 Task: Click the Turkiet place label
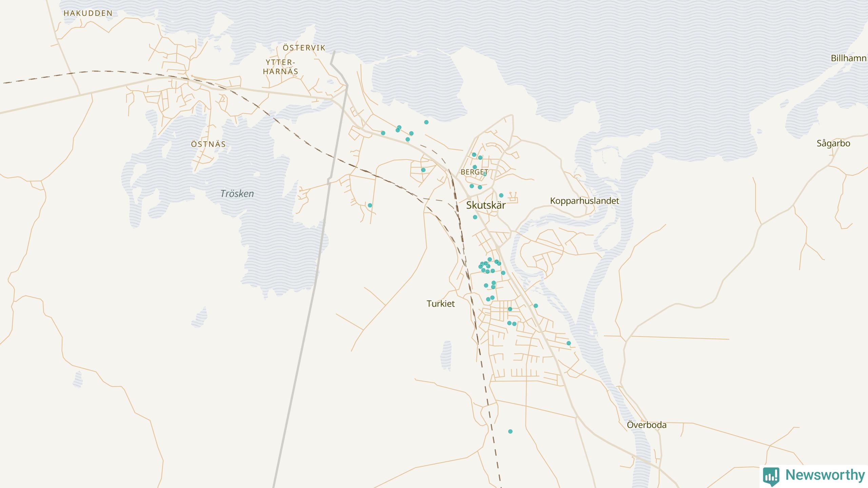[440, 304]
